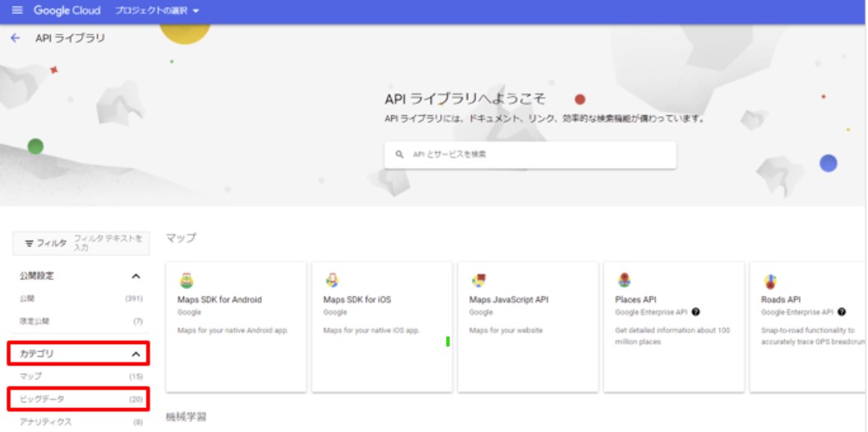Click the (20) count beside ビッグデータ

(136, 399)
